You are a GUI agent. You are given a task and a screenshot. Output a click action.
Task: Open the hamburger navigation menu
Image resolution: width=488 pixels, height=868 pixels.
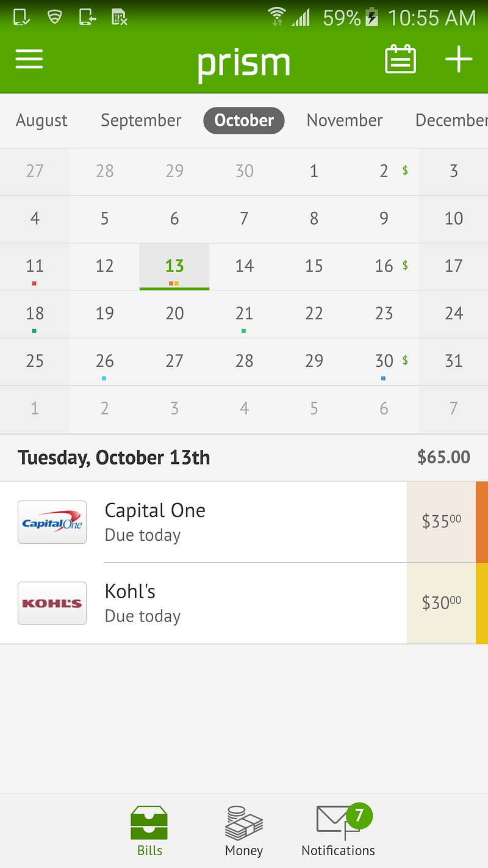(29, 59)
